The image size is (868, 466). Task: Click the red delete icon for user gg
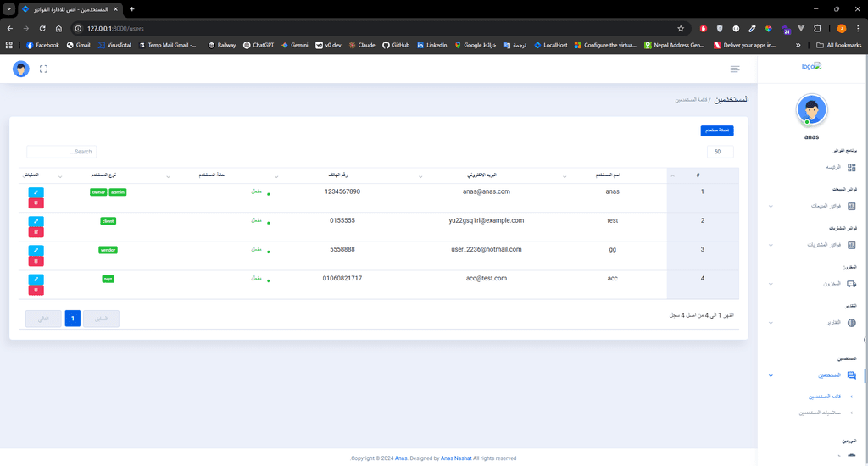click(x=36, y=261)
